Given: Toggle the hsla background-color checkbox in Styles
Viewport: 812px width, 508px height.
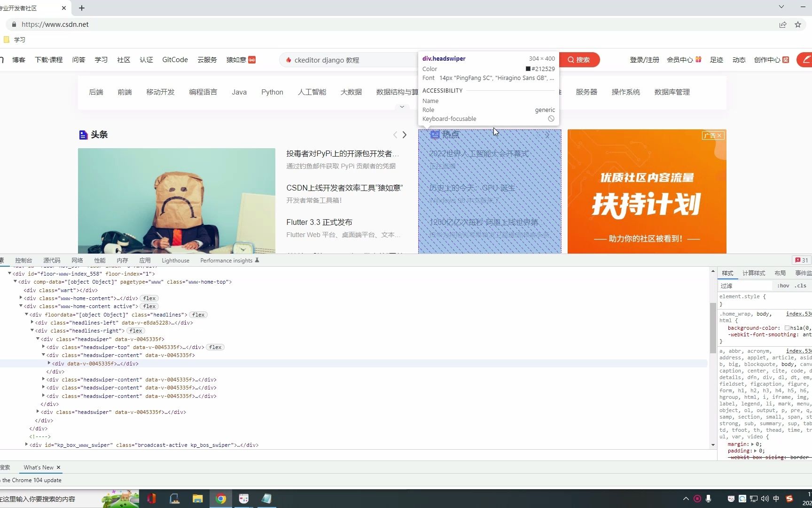Looking at the screenshot, I should click(788, 328).
